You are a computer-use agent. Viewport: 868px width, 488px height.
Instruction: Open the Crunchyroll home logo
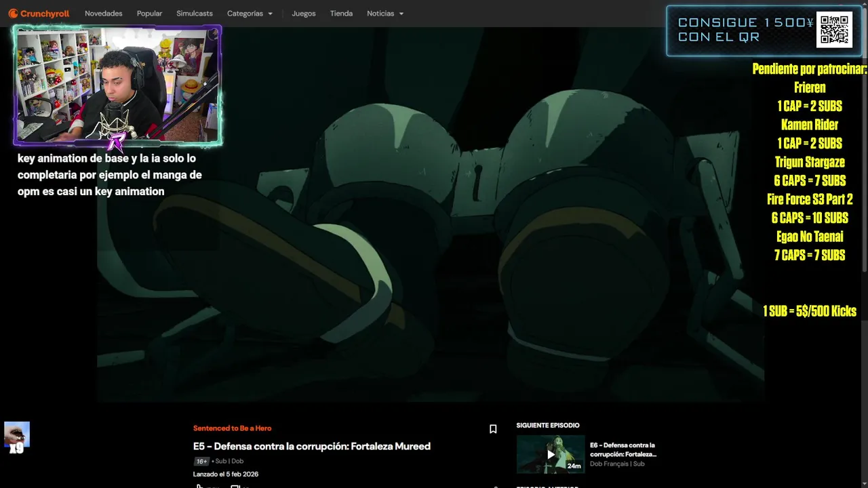point(39,14)
